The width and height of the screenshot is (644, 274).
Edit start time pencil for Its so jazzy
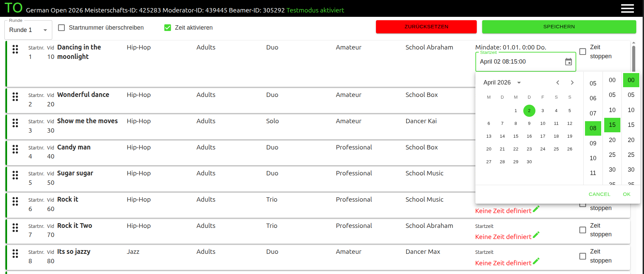point(536,261)
